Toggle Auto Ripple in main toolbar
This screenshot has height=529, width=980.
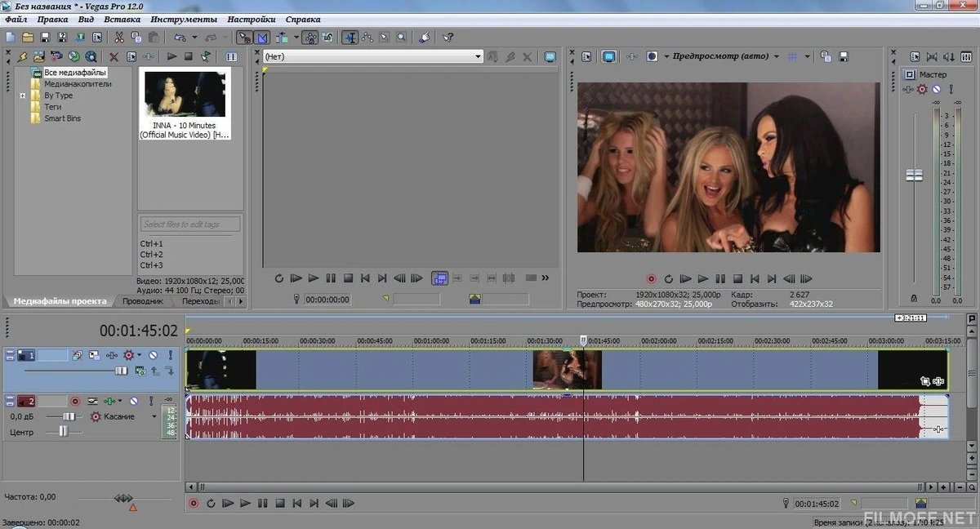pos(281,37)
